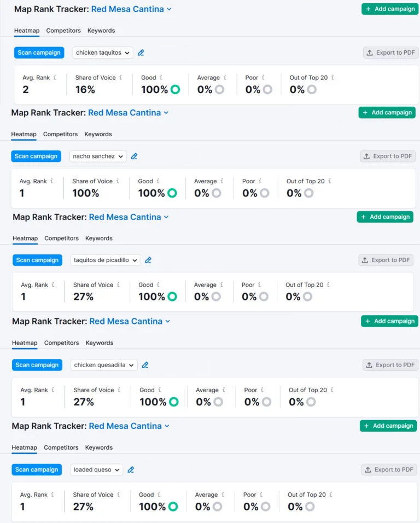The width and height of the screenshot is (420, 523).
Task: Click the topmost Add campaign button
Action: 389,9
